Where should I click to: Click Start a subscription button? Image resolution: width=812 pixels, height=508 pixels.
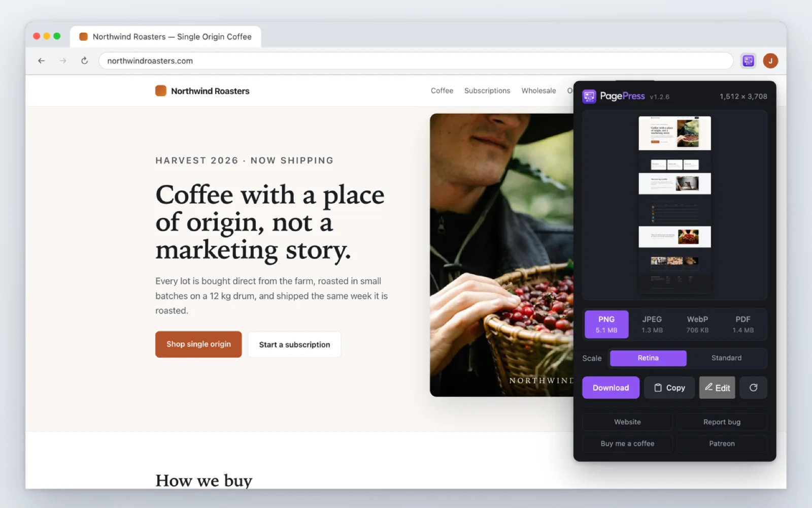294,344
